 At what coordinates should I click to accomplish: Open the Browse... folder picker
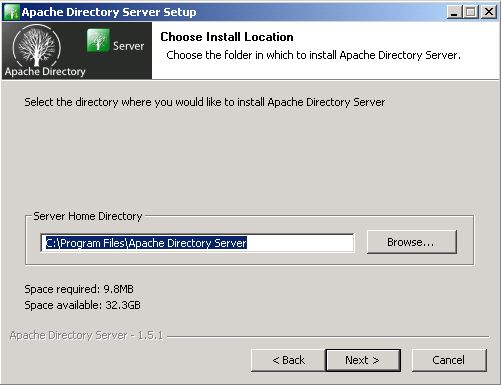[411, 242]
